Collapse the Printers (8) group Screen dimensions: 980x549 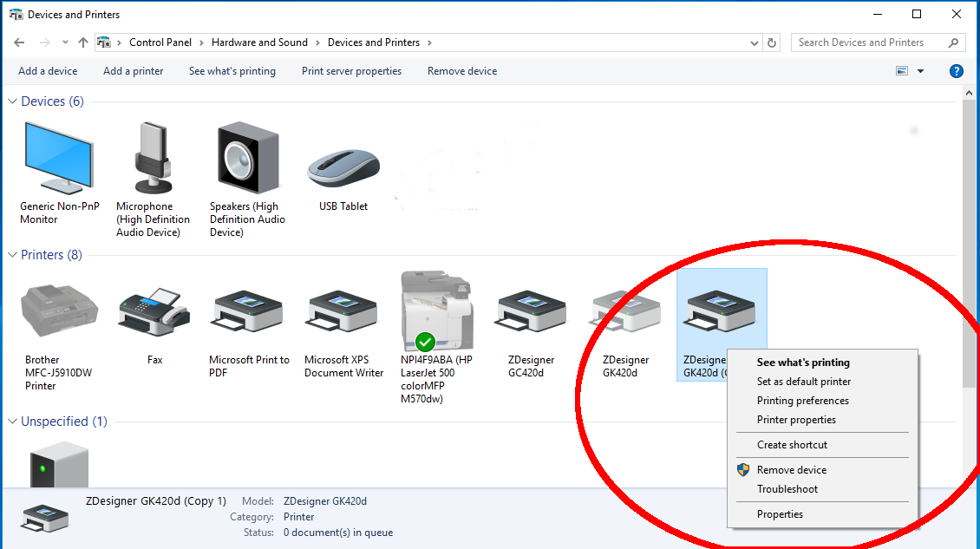point(12,254)
